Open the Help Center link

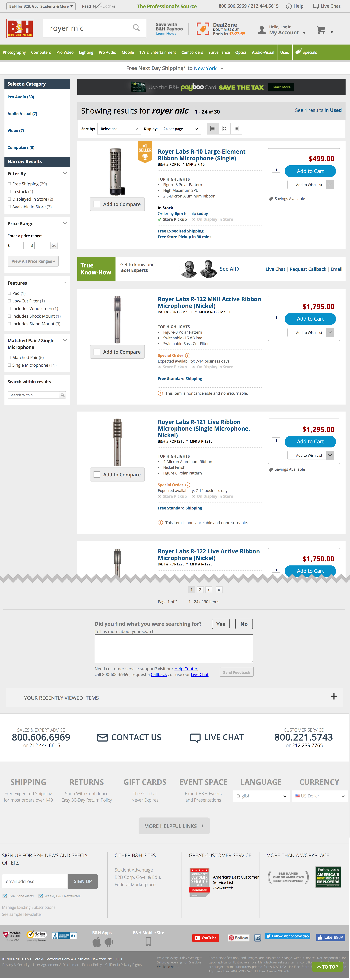click(186, 669)
